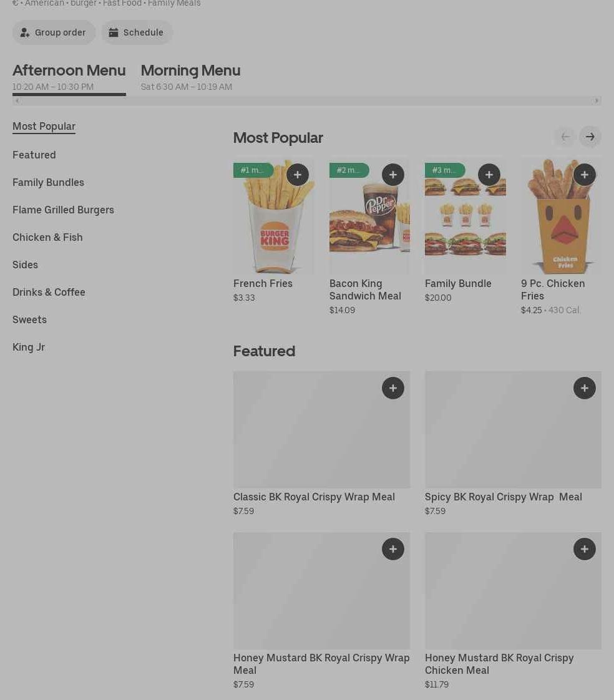The width and height of the screenshot is (614, 700).
Task: Go to previous Most Popular items
Action: click(565, 137)
